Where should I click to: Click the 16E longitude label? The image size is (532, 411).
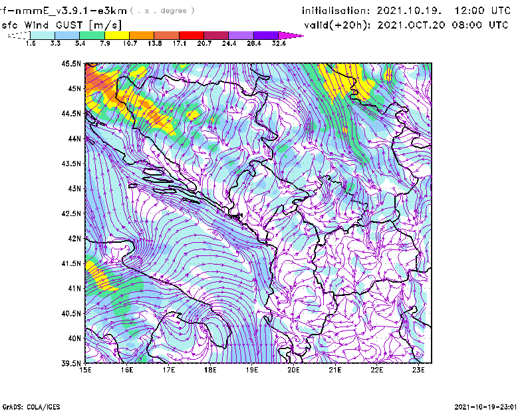(127, 370)
